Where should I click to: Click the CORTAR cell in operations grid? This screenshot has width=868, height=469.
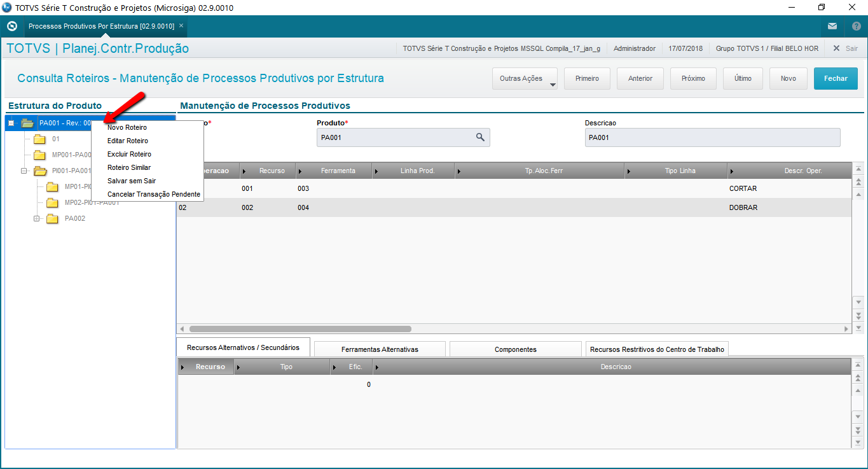pos(743,188)
